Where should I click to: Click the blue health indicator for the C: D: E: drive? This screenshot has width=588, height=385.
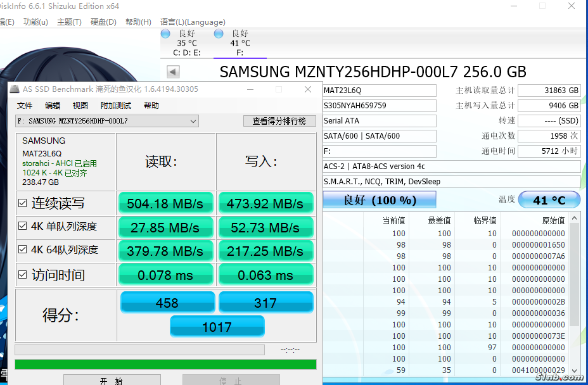pyautogui.click(x=165, y=34)
